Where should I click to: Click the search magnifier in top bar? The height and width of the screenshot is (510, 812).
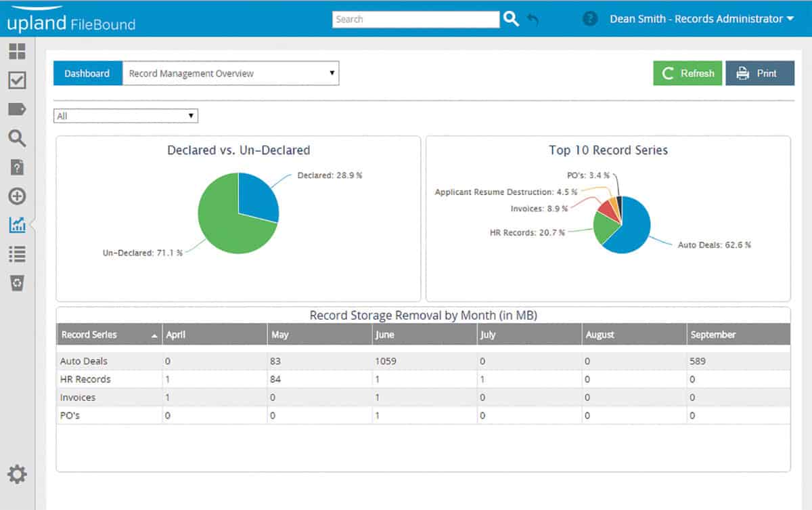511,19
